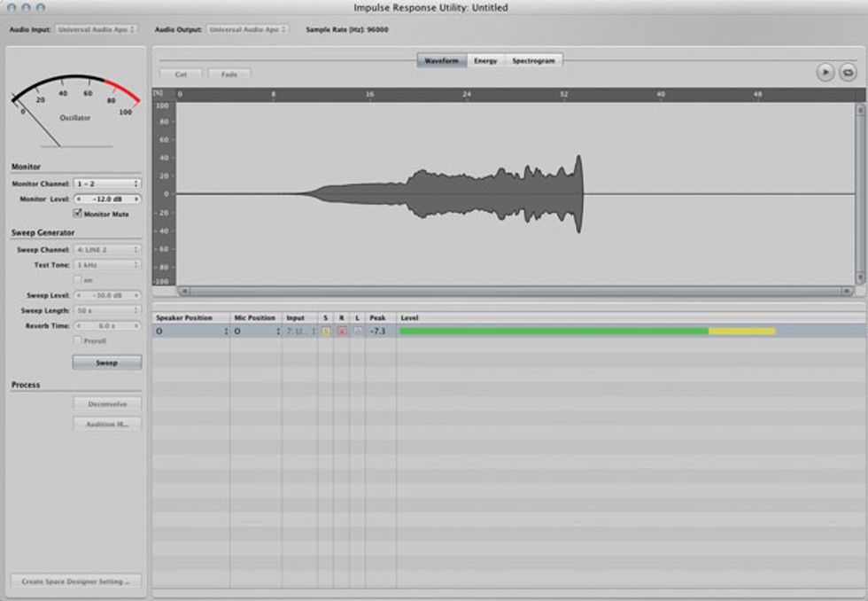
Task: Decrease Sweep Level with left arrow
Action: coord(79,296)
